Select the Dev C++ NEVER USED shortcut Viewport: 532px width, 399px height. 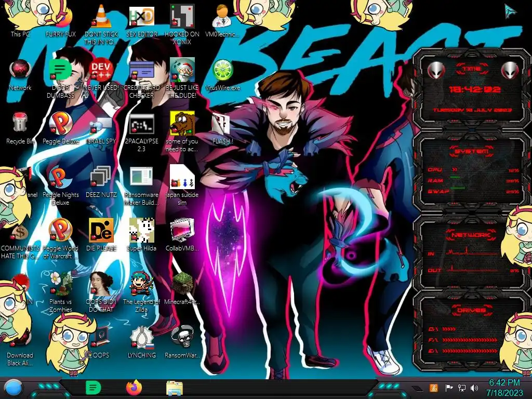(101, 75)
